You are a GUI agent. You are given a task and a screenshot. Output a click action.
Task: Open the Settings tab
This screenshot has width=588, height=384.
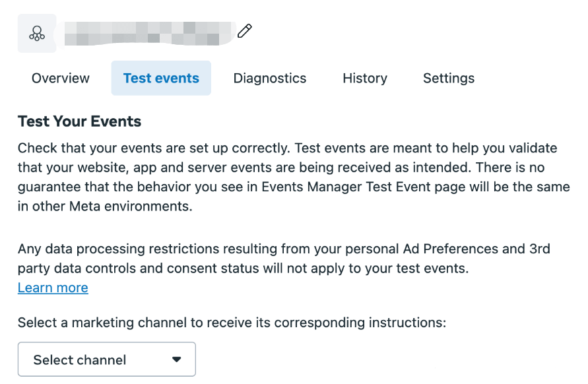[x=448, y=78]
